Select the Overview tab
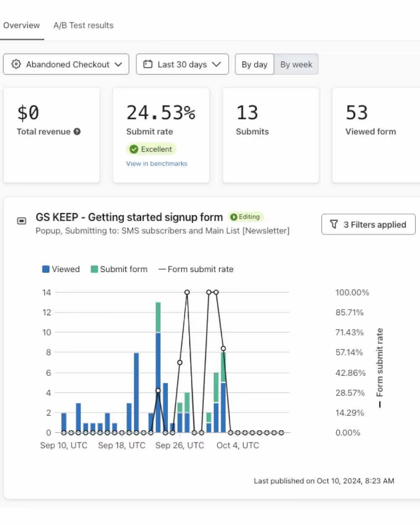 click(21, 25)
